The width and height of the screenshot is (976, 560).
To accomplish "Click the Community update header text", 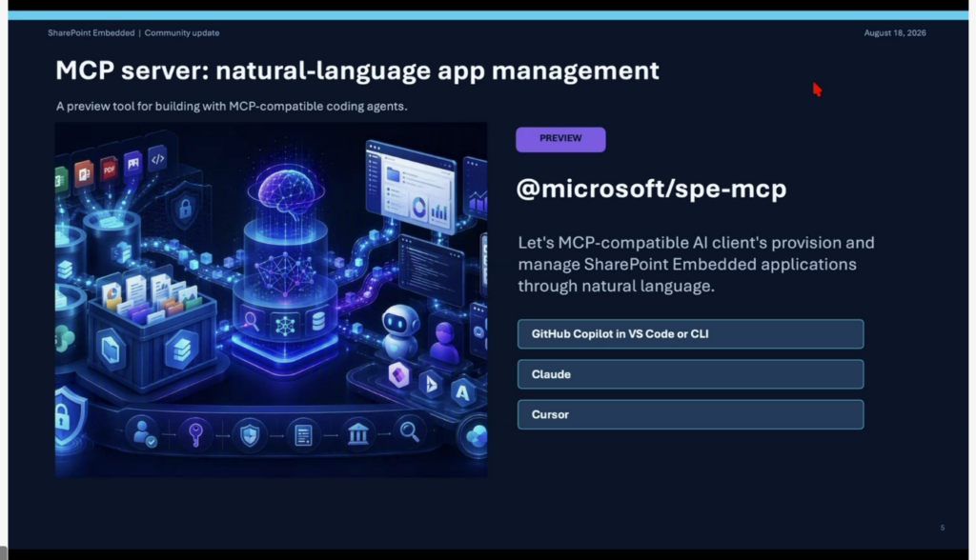I will coord(182,33).
